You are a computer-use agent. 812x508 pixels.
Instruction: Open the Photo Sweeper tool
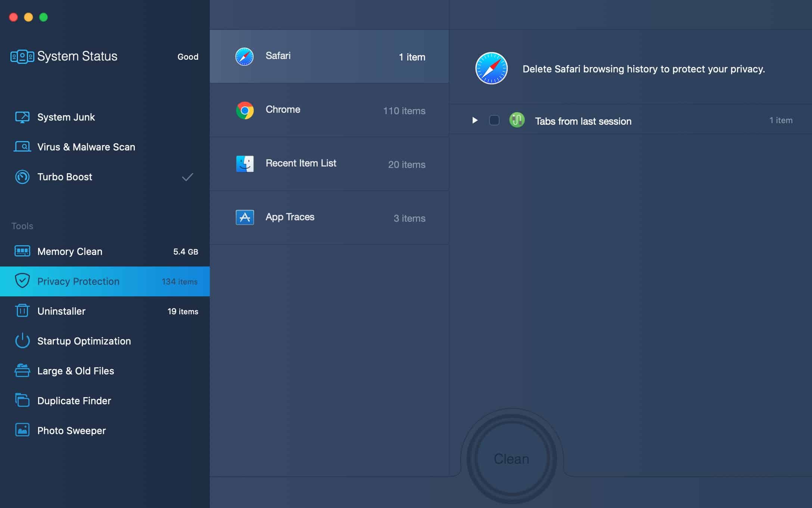click(71, 430)
